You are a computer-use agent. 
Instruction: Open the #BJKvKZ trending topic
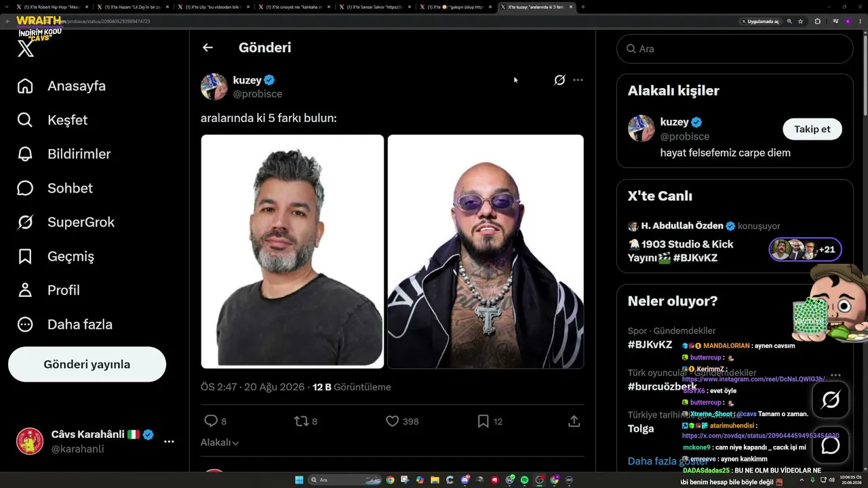click(x=650, y=344)
